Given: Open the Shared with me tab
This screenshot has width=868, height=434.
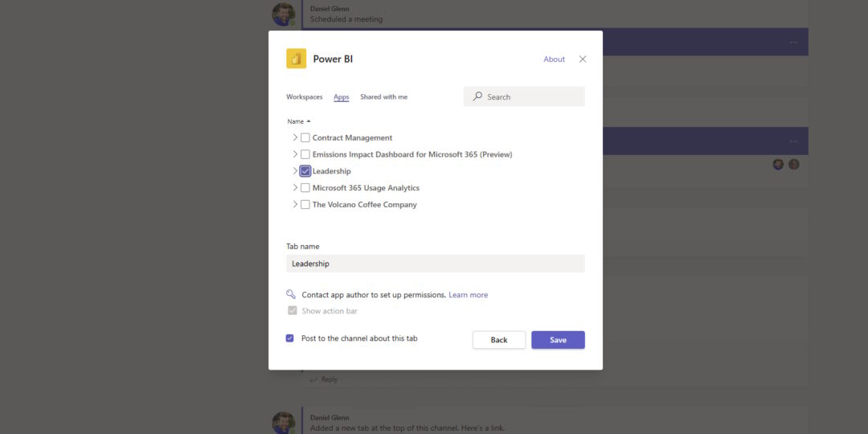Looking at the screenshot, I should coord(383,97).
